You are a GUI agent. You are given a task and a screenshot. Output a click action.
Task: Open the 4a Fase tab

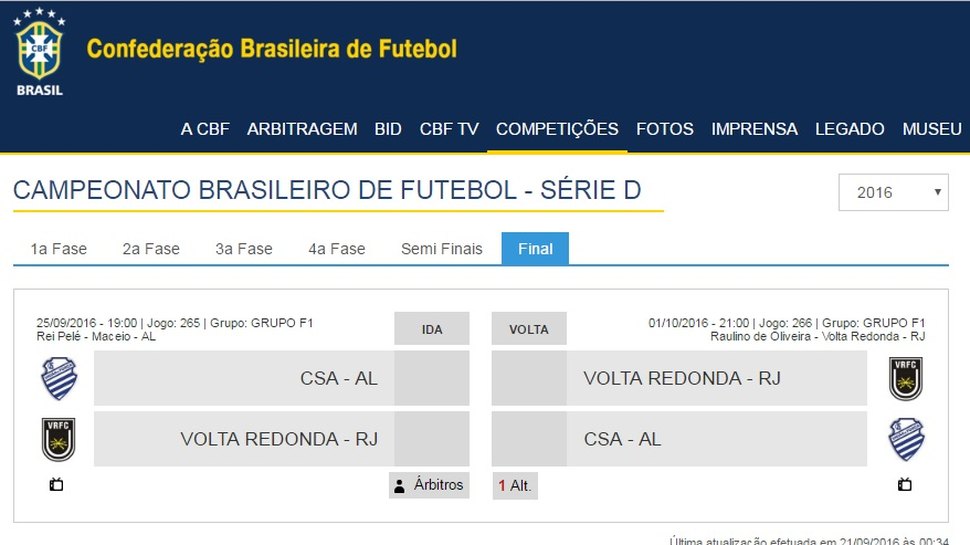337,249
